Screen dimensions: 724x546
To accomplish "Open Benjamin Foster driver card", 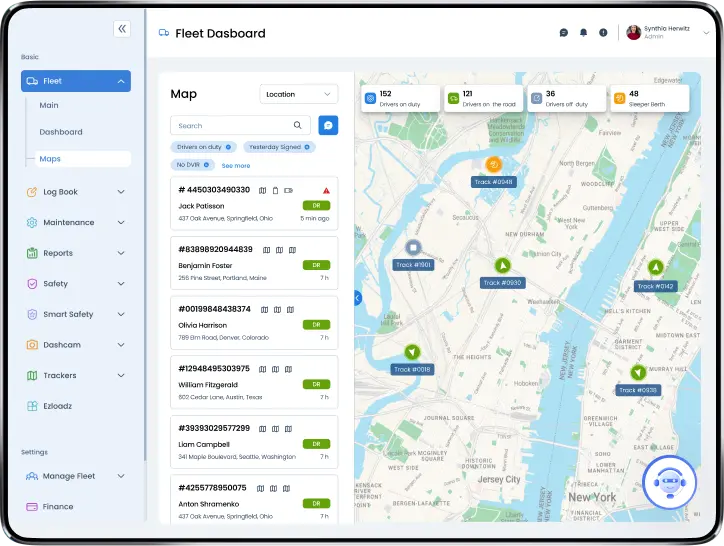I will [254, 263].
